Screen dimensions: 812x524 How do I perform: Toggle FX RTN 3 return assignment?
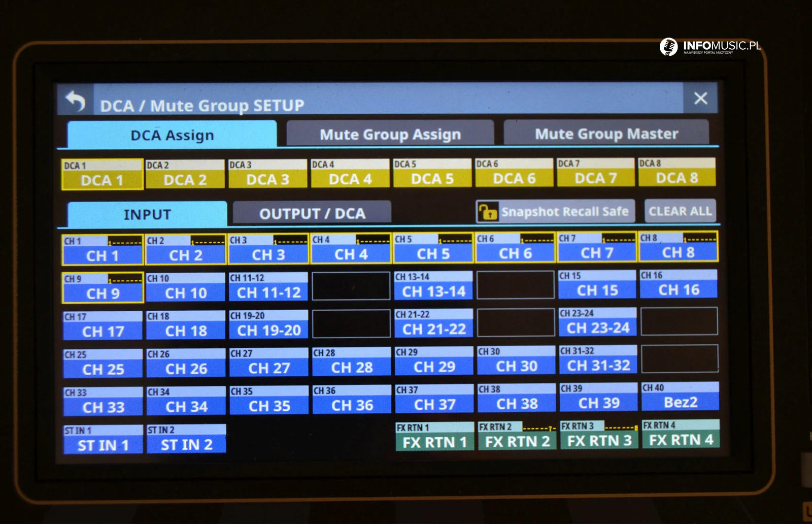point(599,435)
